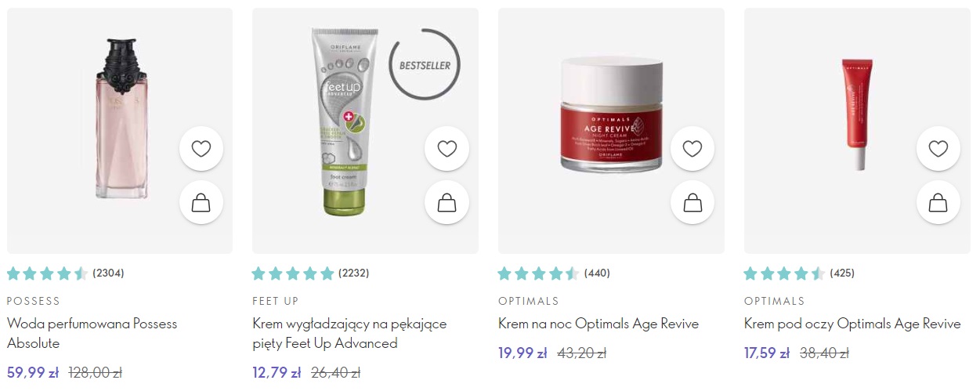980x391 pixels.
Task: Add Age Revive eye cream to bag
Action: click(938, 203)
